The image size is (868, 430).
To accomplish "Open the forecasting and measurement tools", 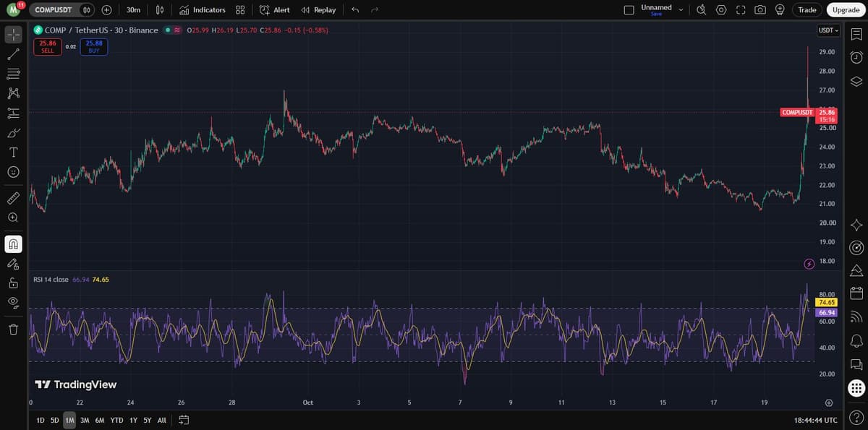I will tap(13, 113).
